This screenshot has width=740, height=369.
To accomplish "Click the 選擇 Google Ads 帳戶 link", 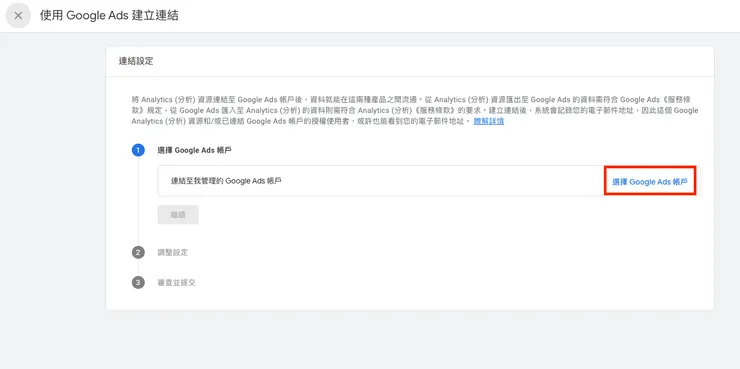I will pyautogui.click(x=649, y=181).
